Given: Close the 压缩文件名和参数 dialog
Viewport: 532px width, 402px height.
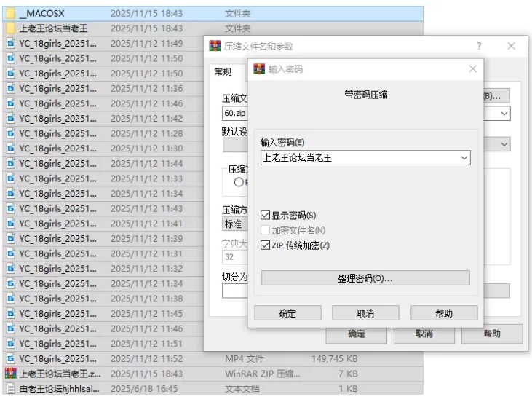Looking at the screenshot, I should (x=512, y=46).
